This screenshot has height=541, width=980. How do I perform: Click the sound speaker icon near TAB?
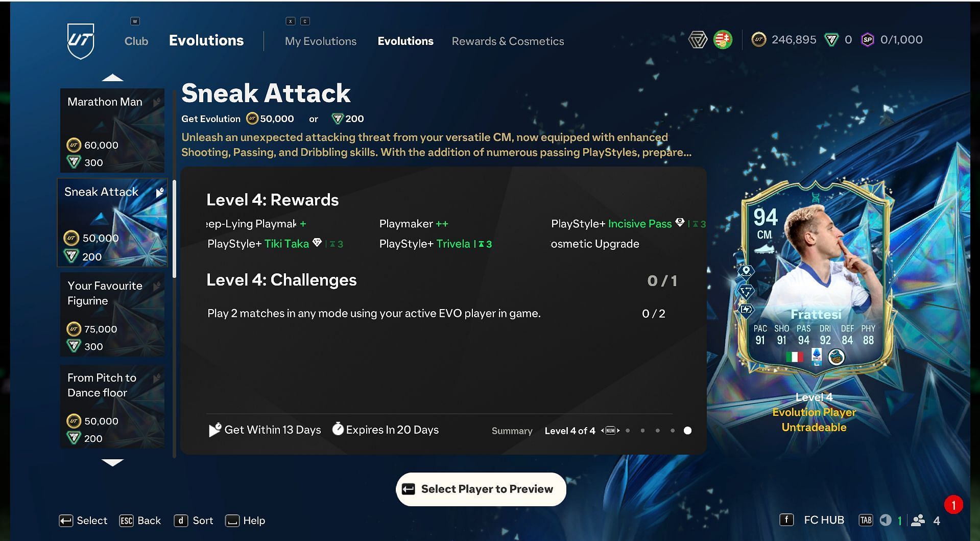pyautogui.click(x=886, y=520)
